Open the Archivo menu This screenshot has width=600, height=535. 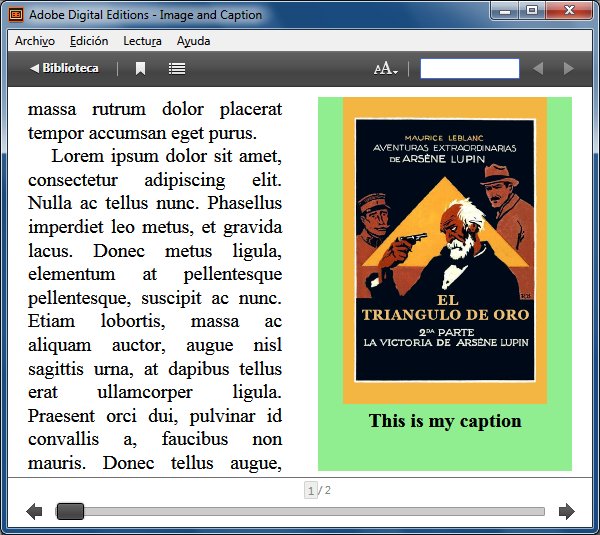click(x=35, y=41)
